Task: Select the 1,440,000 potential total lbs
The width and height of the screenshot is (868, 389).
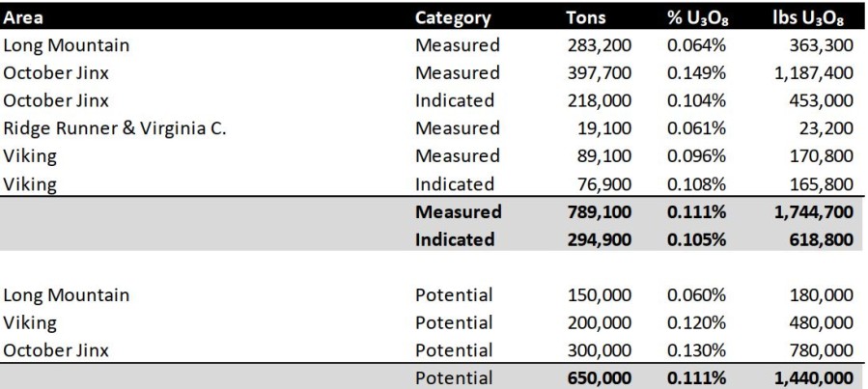Action: coord(814,378)
